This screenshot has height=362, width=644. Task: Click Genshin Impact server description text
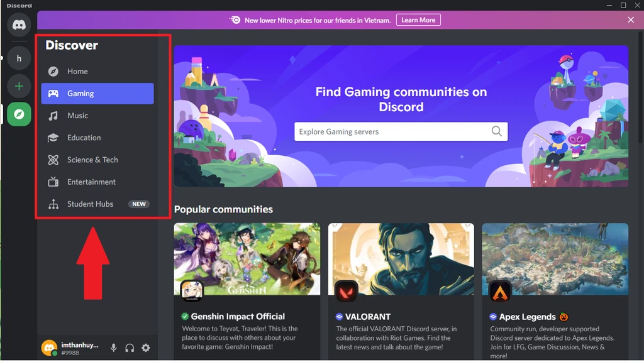[240, 337]
